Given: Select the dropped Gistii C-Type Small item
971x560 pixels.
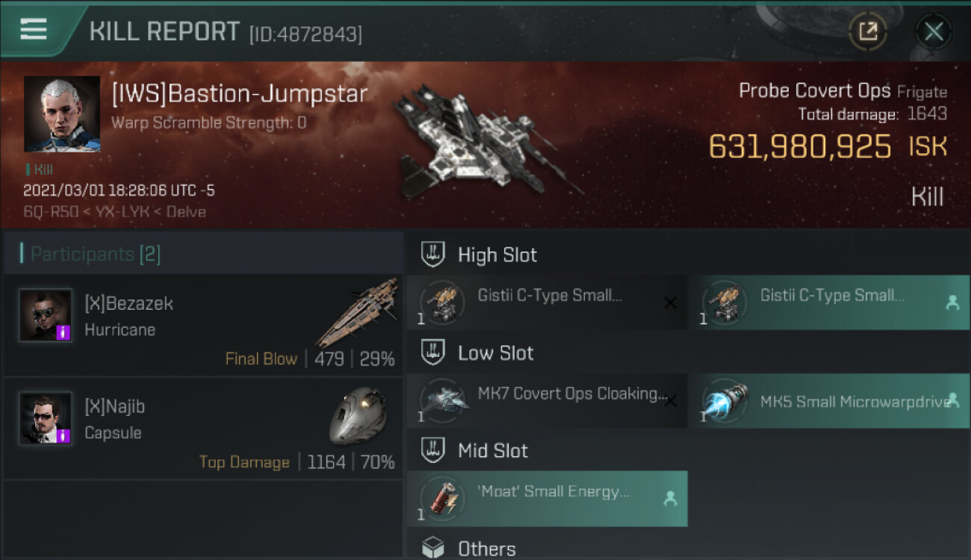Looking at the screenshot, I should (x=829, y=302).
